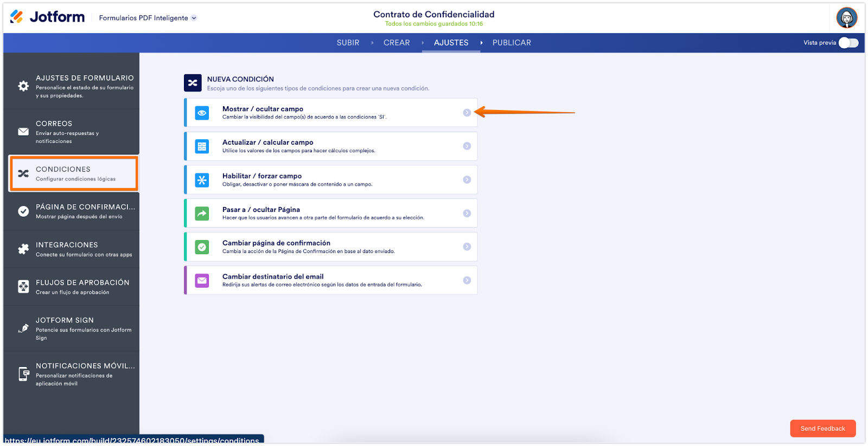Click the Integraciones puzzle icon
This screenshot has height=446, width=868.
[23, 249]
